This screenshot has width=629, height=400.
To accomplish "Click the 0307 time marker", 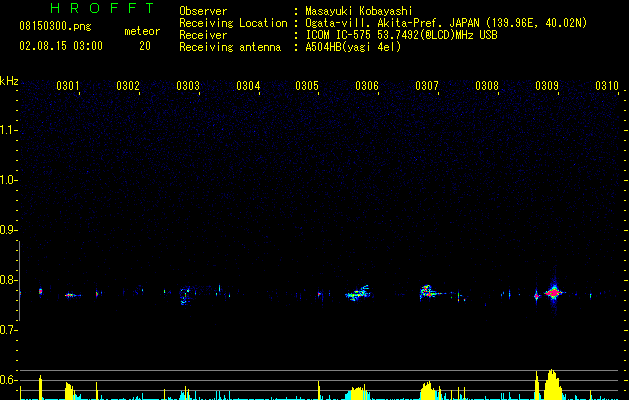I will point(427,86).
